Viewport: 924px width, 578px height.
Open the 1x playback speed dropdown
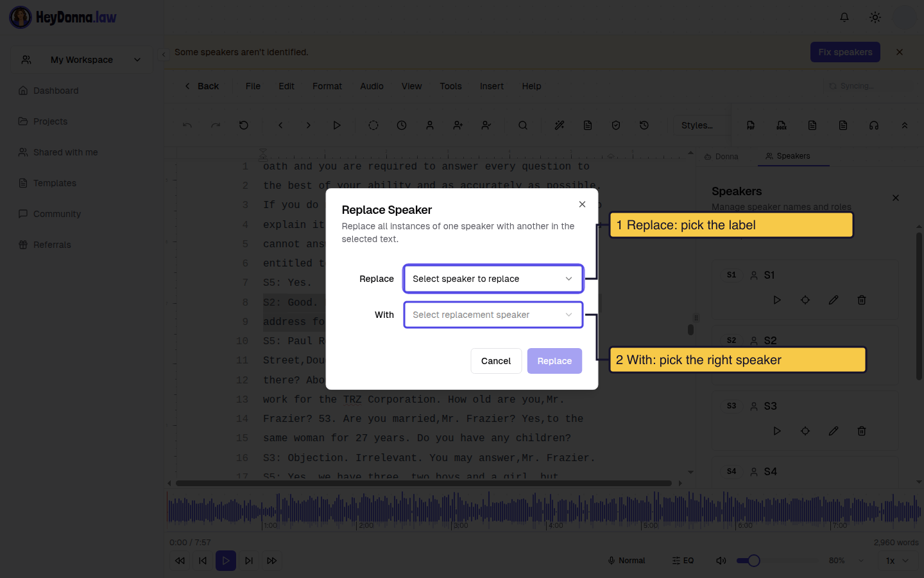(x=898, y=561)
